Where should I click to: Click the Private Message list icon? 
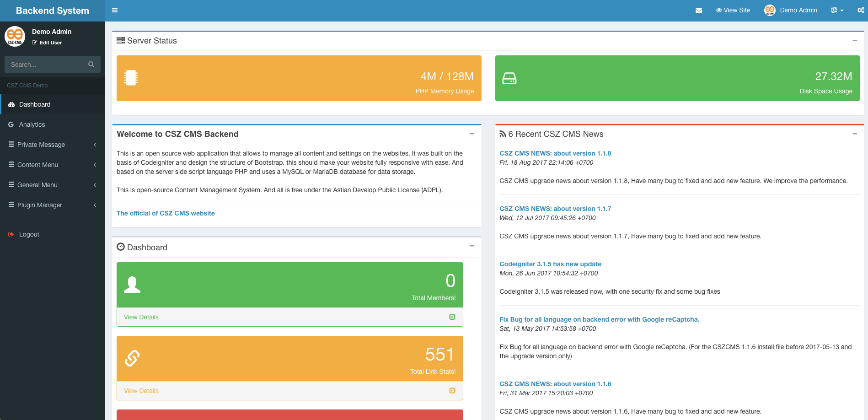(x=11, y=144)
